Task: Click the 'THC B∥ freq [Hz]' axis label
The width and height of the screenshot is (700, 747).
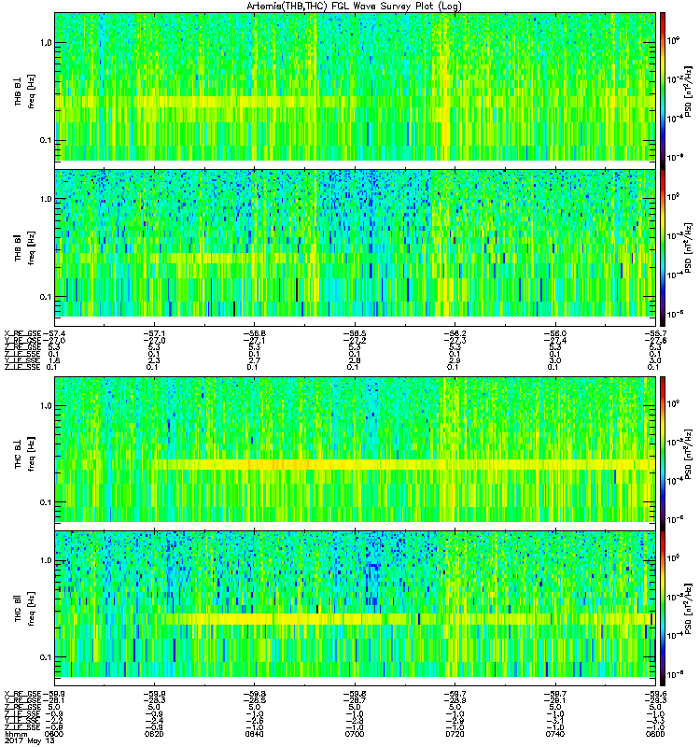Action: (25, 609)
